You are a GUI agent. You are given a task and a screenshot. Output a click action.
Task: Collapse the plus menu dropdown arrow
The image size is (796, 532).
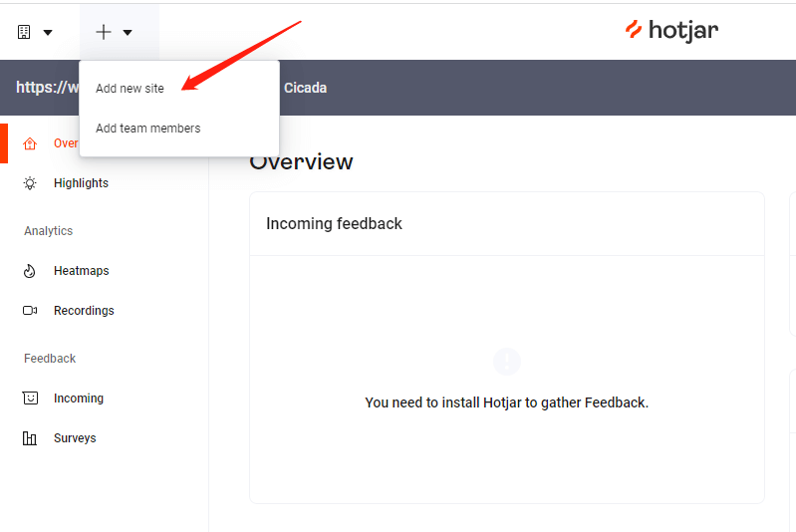click(128, 33)
